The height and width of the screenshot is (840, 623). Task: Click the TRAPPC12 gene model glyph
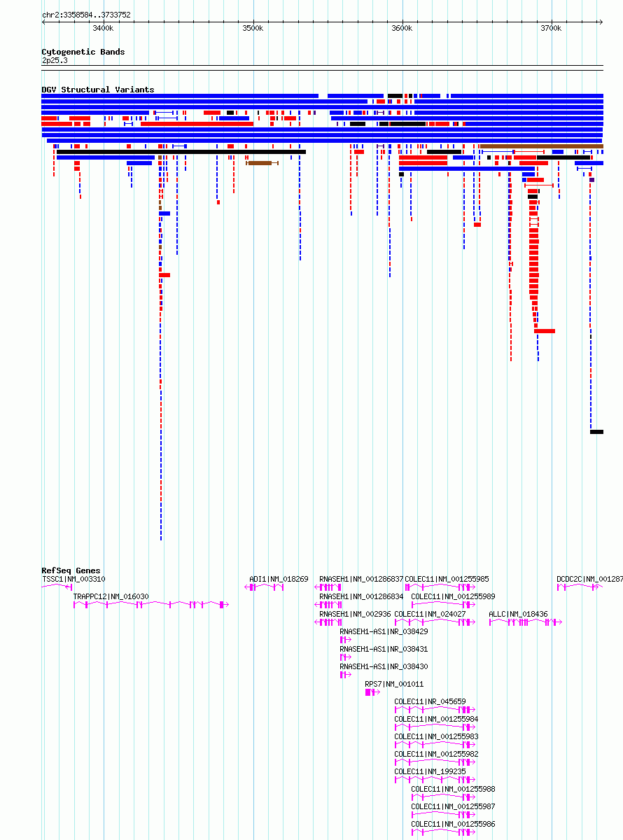point(150,604)
